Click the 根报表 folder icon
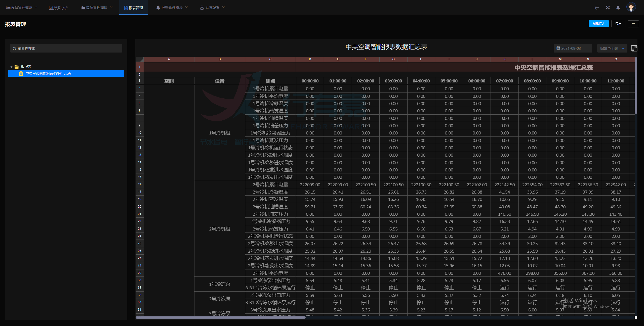Viewport: 644px width, 326px height. point(17,67)
